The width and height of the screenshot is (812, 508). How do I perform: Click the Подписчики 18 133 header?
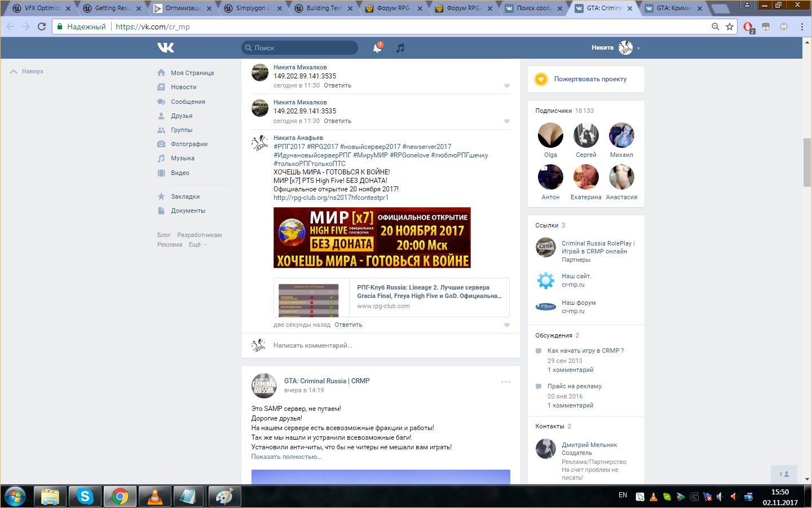(x=564, y=111)
